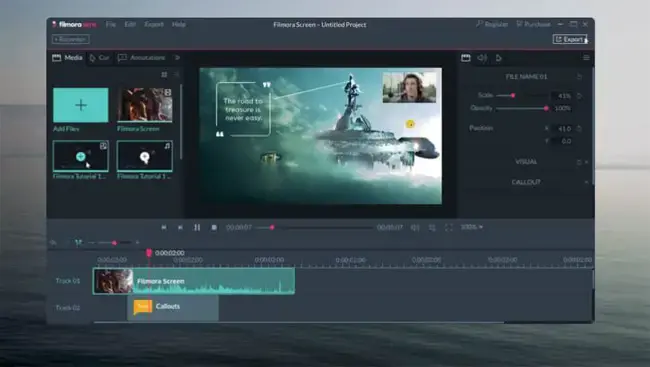
Task: Adjust the timeline zoom slider
Action: [x=115, y=243]
